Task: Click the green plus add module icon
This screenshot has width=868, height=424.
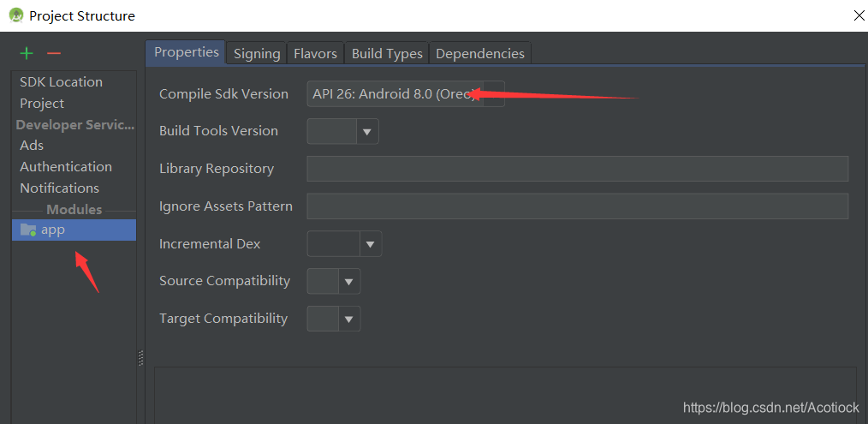Action: point(27,53)
